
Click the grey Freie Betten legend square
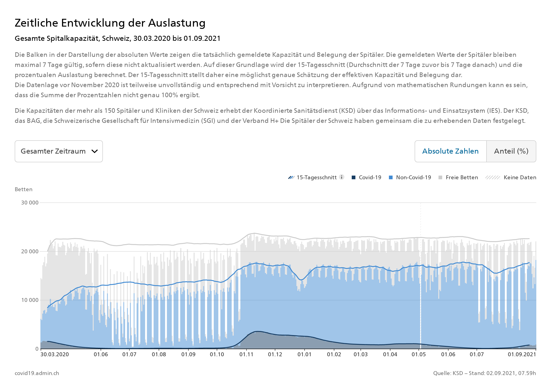440,177
